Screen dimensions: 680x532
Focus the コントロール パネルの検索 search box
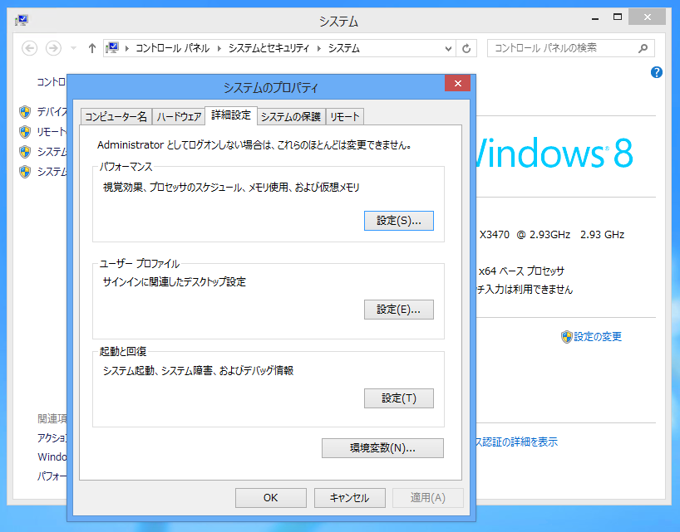571,48
